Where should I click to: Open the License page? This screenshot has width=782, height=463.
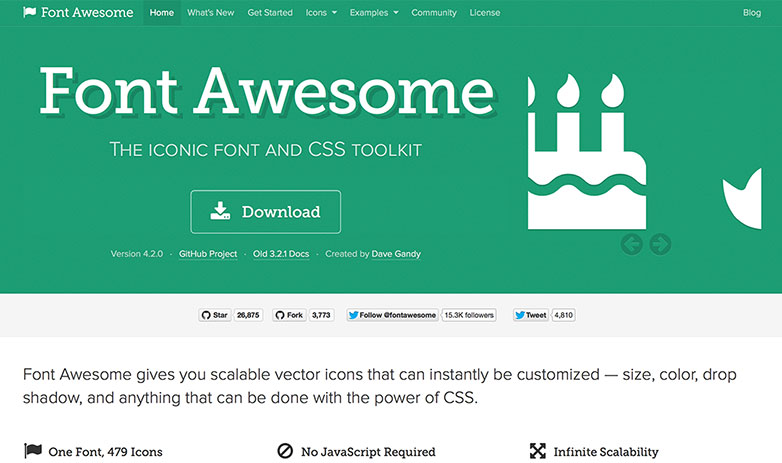tap(484, 12)
